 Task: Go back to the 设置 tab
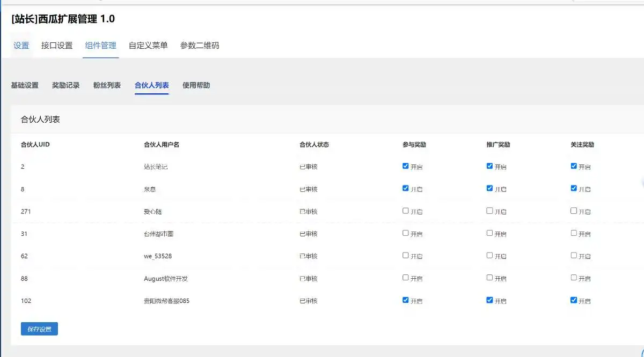[21, 46]
